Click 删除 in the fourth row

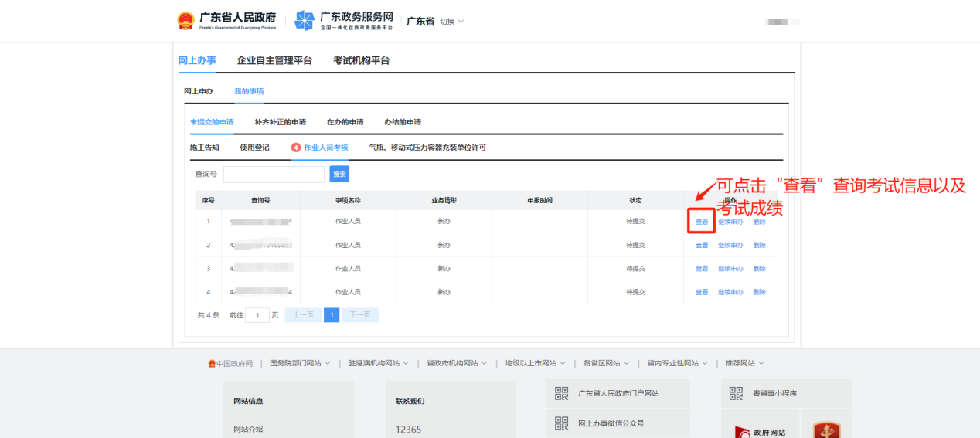point(759,292)
